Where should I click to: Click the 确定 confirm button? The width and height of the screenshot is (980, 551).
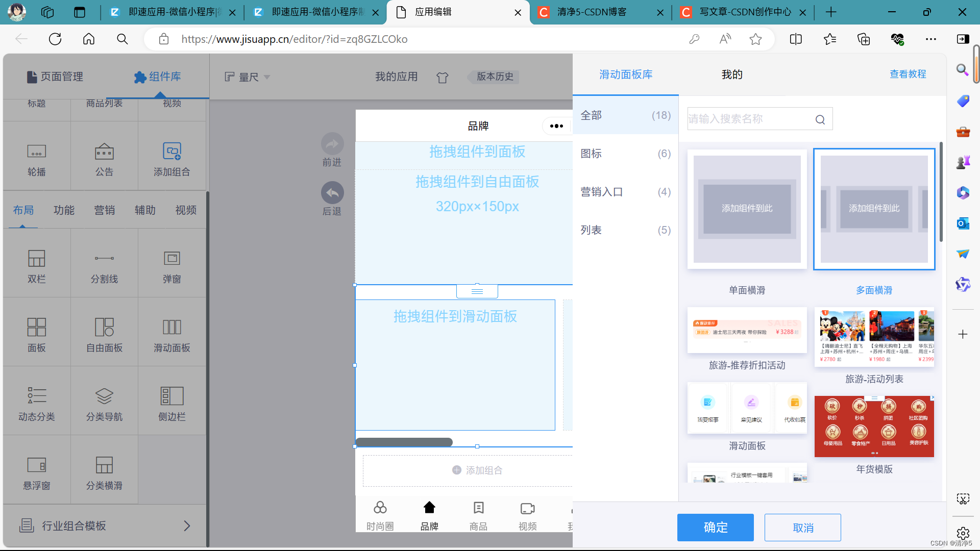pos(715,528)
